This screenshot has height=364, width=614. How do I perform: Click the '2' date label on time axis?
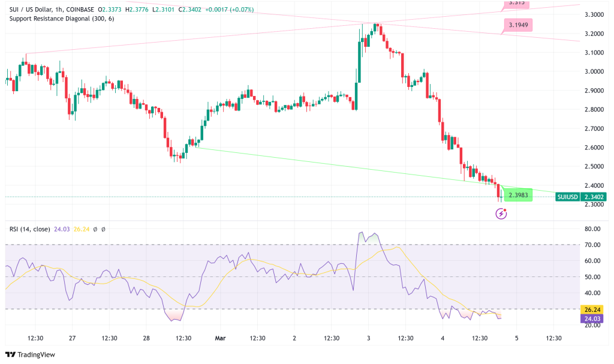(294, 338)
